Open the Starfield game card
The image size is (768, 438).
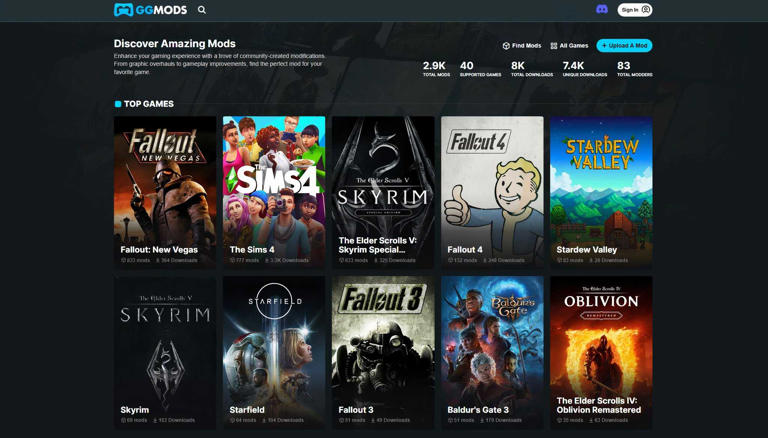point(274,352)
